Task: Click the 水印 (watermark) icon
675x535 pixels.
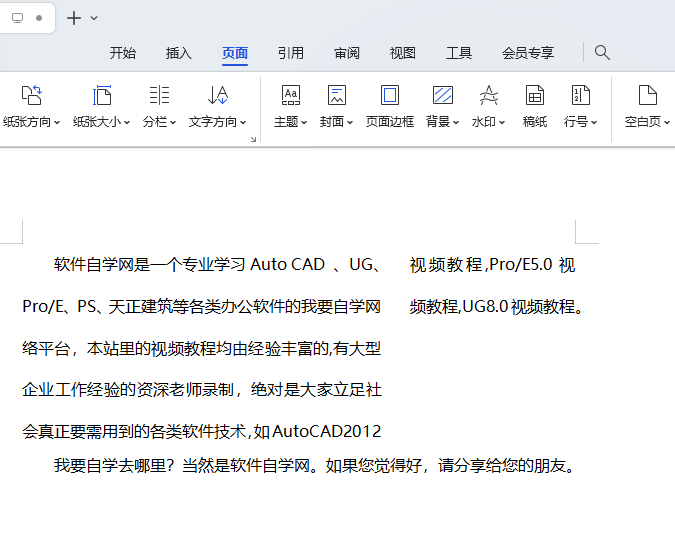Action: [x=489, y=95]
